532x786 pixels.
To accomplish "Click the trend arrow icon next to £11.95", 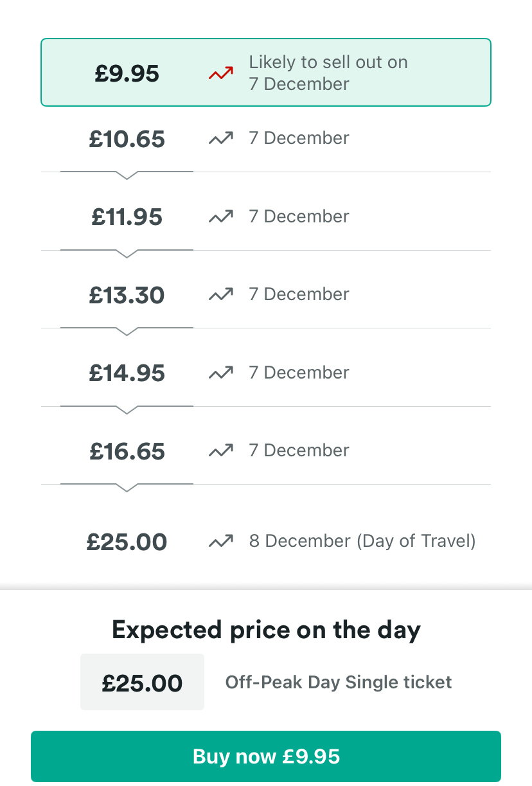I will 220,217.
